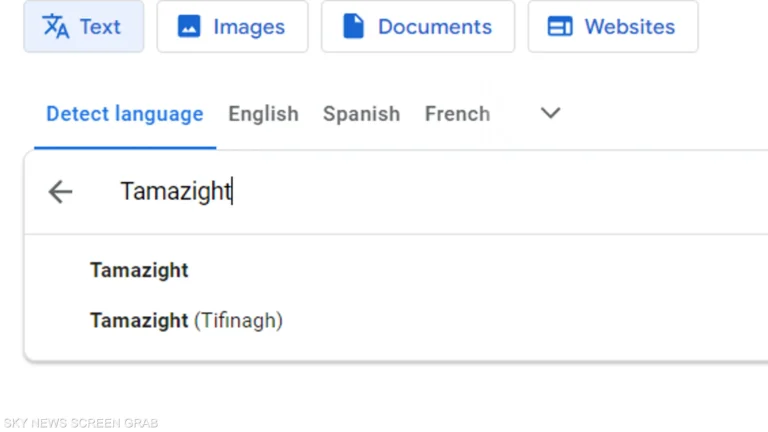Click the picture icon on Images button
This screenshot has width=768, height=432.
point(189,27)
